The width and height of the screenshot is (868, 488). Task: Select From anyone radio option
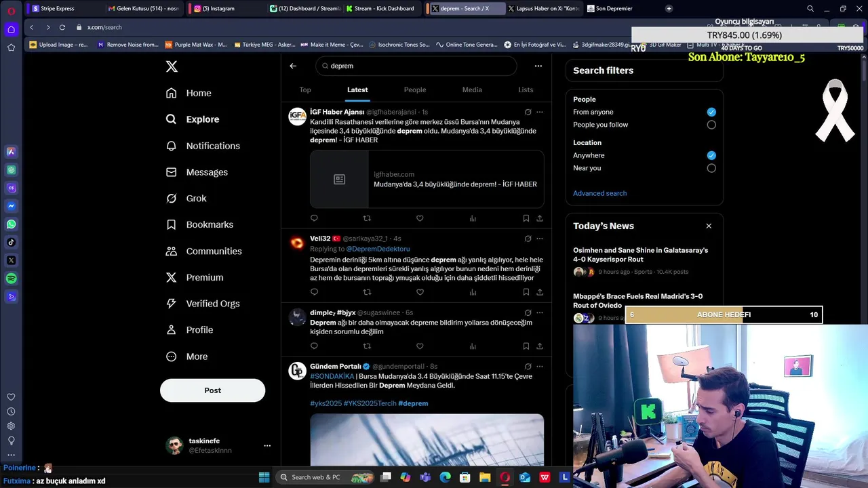click(711, 112)
